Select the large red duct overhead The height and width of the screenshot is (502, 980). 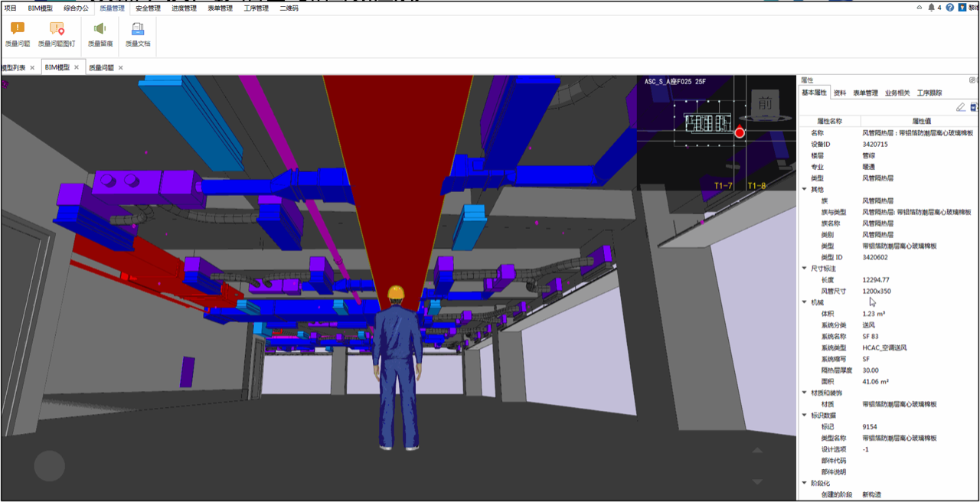[398, 176]
